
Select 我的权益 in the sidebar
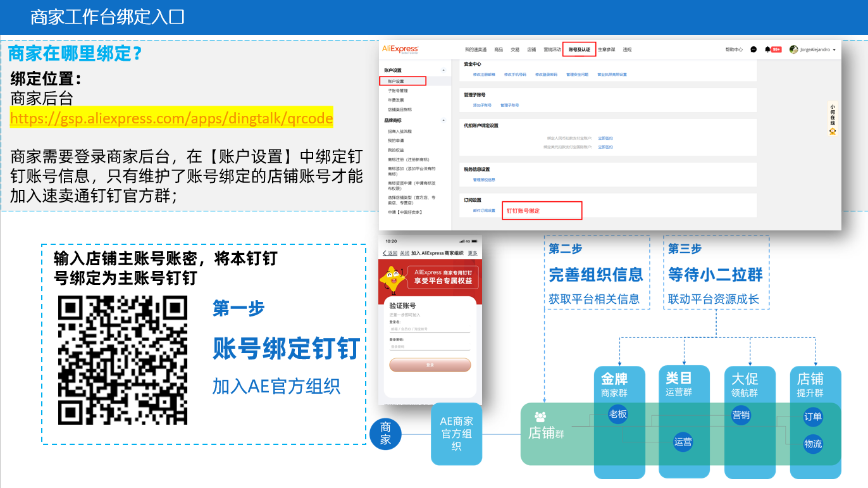(x=396, y=150)
